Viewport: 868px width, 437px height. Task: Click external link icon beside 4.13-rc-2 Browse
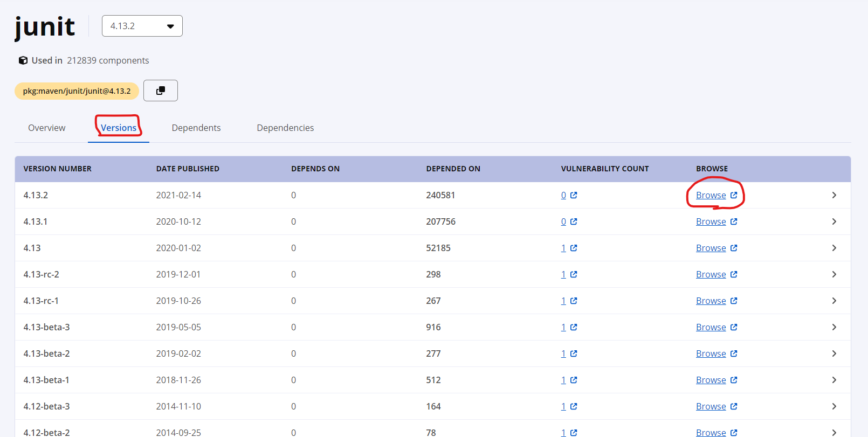click(734, 274)
